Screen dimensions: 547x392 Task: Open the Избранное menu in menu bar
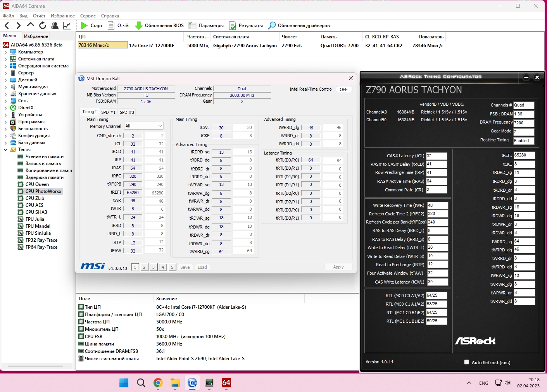(x=63, y=16)
